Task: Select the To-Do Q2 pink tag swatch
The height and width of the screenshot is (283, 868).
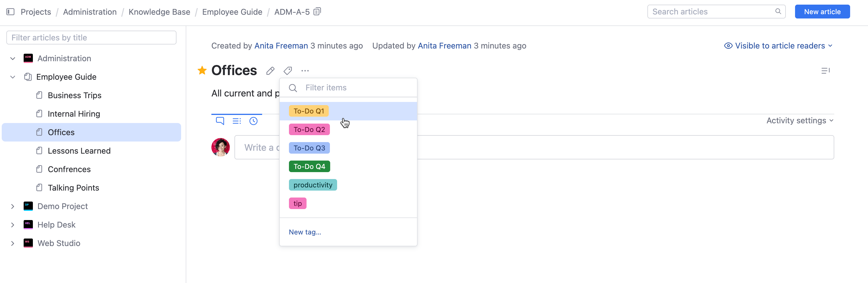Action: [x=309, y=129]
